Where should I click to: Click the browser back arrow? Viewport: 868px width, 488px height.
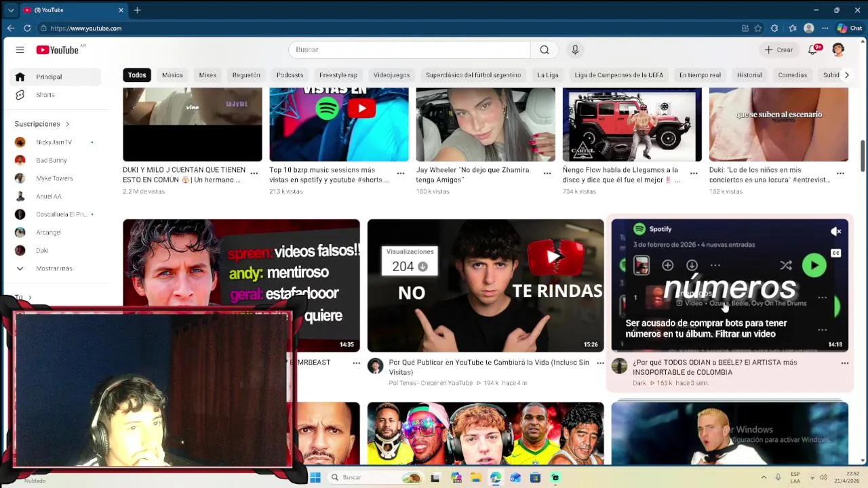pos(10,28)
